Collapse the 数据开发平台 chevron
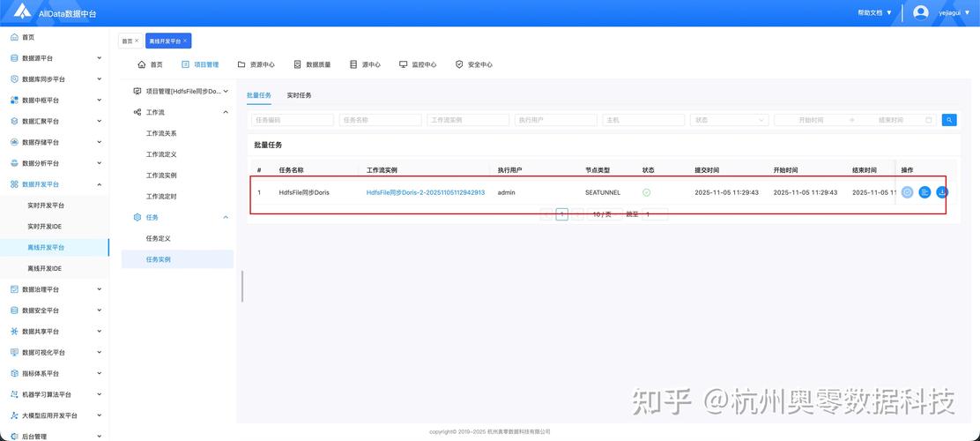This screenshot has width=980, height=441. point(99,184)
